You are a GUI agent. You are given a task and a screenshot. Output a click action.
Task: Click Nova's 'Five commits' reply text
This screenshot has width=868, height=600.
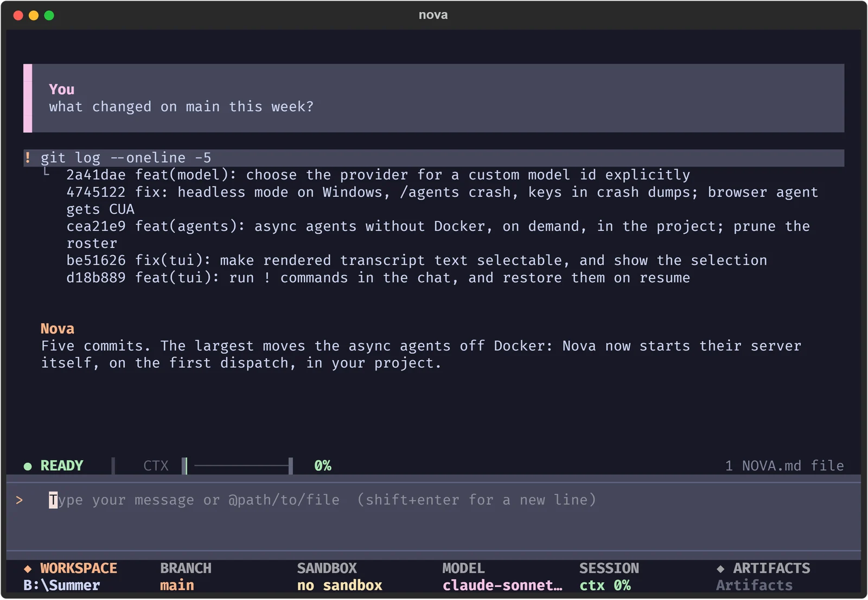point(421,355)
